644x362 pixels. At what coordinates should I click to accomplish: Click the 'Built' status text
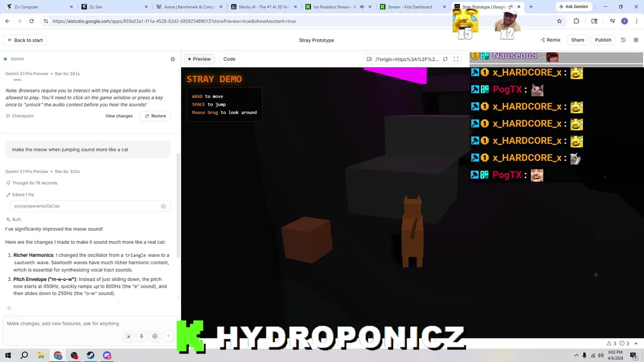(x=17, y=220)
